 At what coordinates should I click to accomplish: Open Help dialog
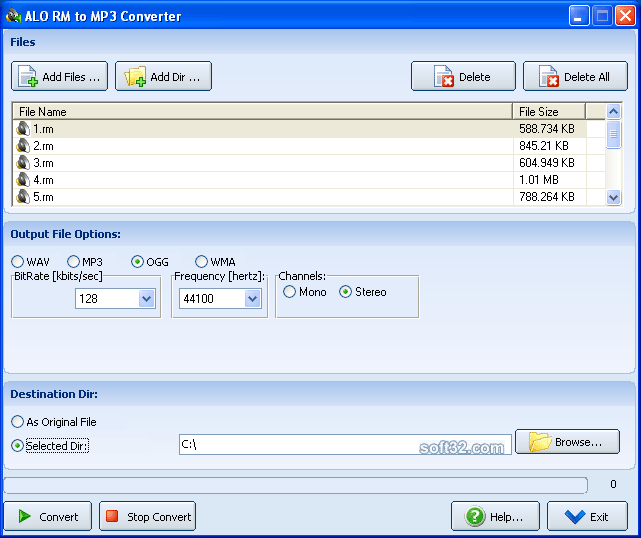coord(495,516)
